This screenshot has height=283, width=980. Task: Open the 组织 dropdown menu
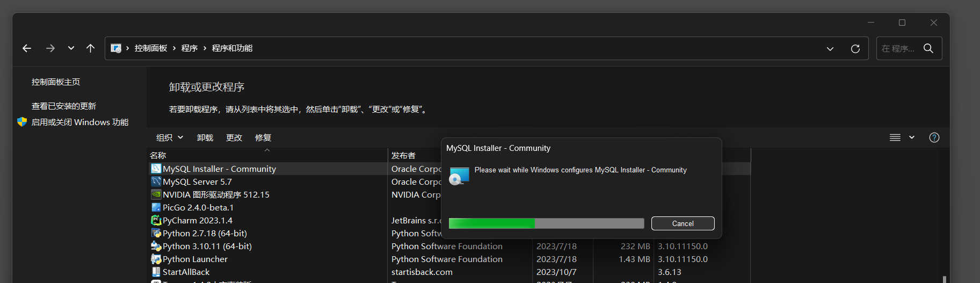pos(170,137)
